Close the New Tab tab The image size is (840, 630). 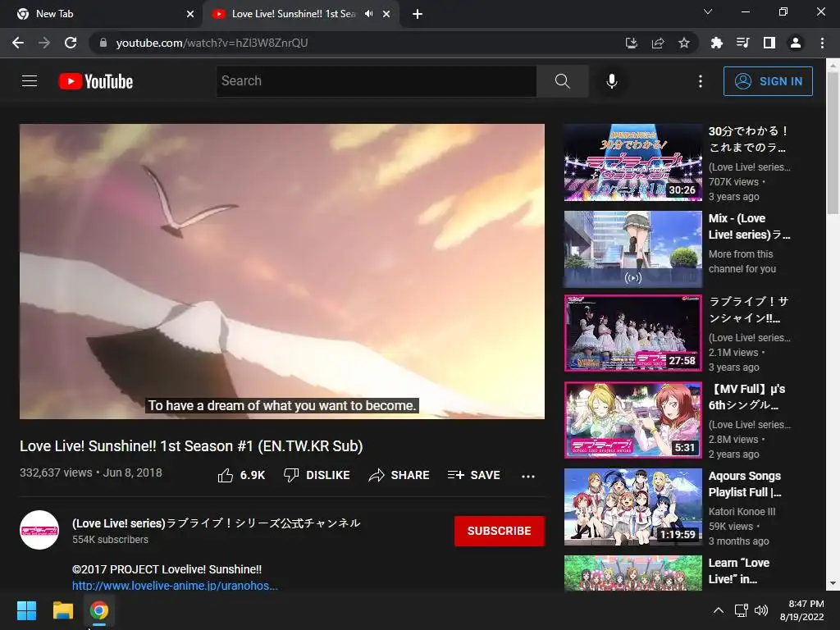point(190,14)
